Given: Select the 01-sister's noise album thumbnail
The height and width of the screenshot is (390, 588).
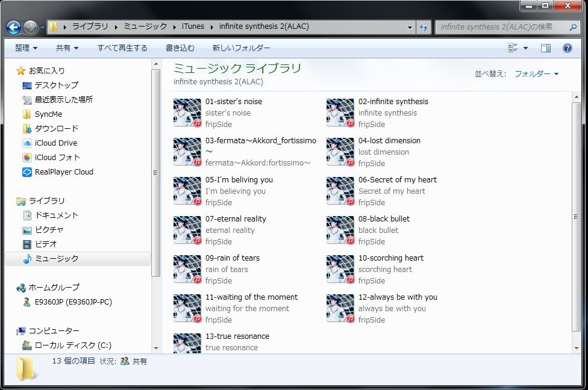Looking at the screenshot, I should click(187, 113).
